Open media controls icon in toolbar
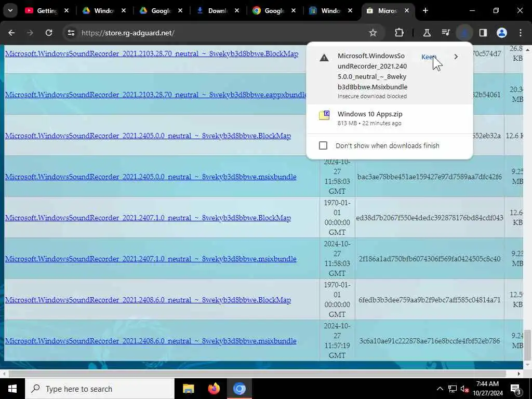The height and width of the screenshot is (399, 532). (445, 33)
